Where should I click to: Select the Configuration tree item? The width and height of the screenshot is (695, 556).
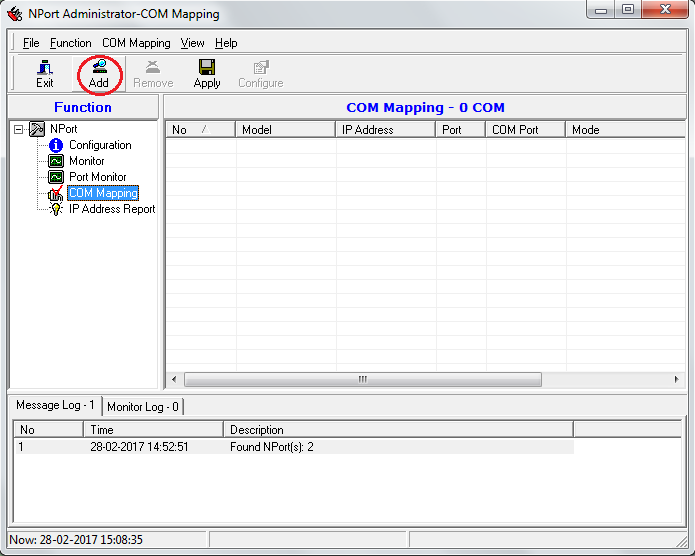99,145
